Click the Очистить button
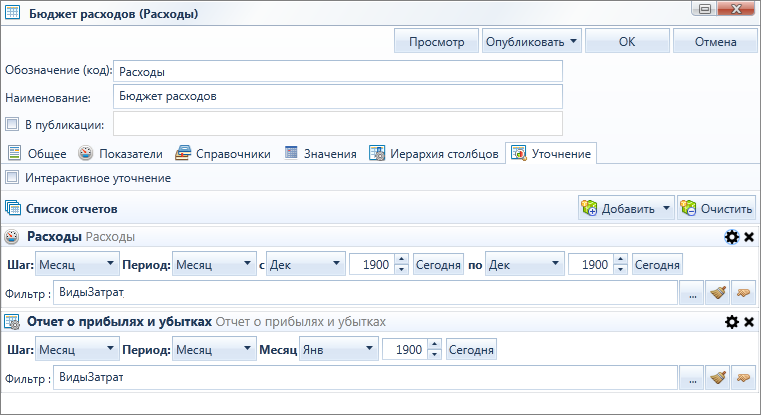The image size is (761, 415). tap(716, 208)
